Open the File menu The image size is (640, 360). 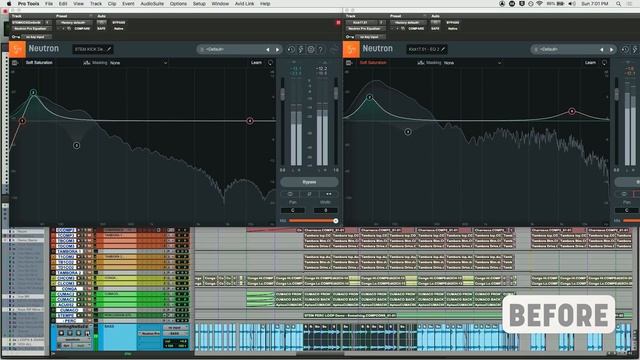click(49, 4)
